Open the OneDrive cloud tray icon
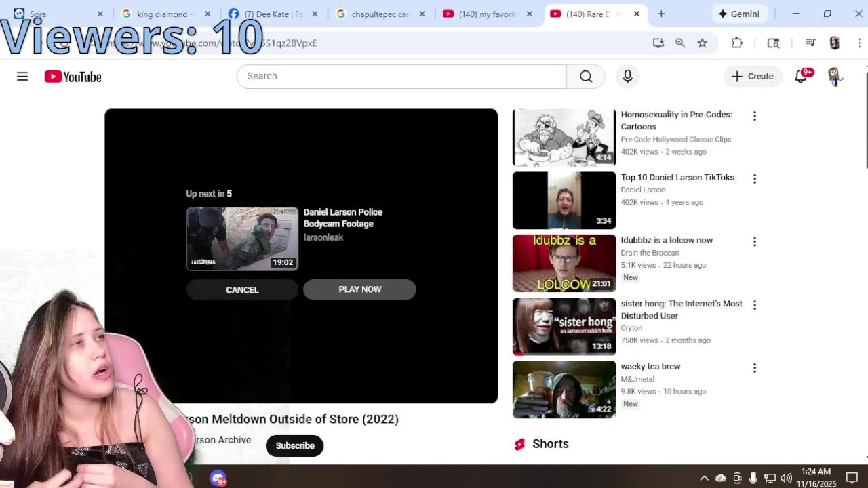 coord(721,478)
